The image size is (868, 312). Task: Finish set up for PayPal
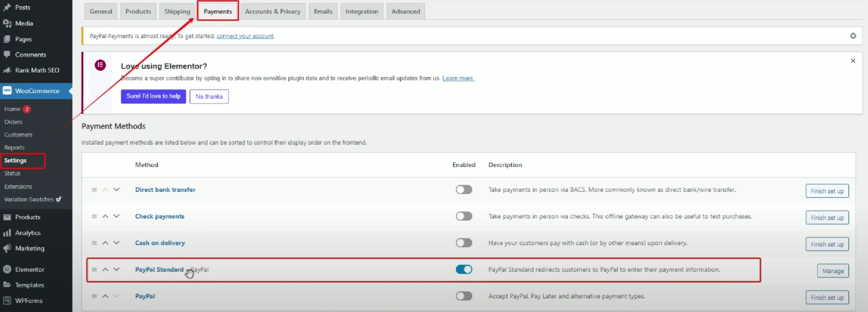(827, 298)
